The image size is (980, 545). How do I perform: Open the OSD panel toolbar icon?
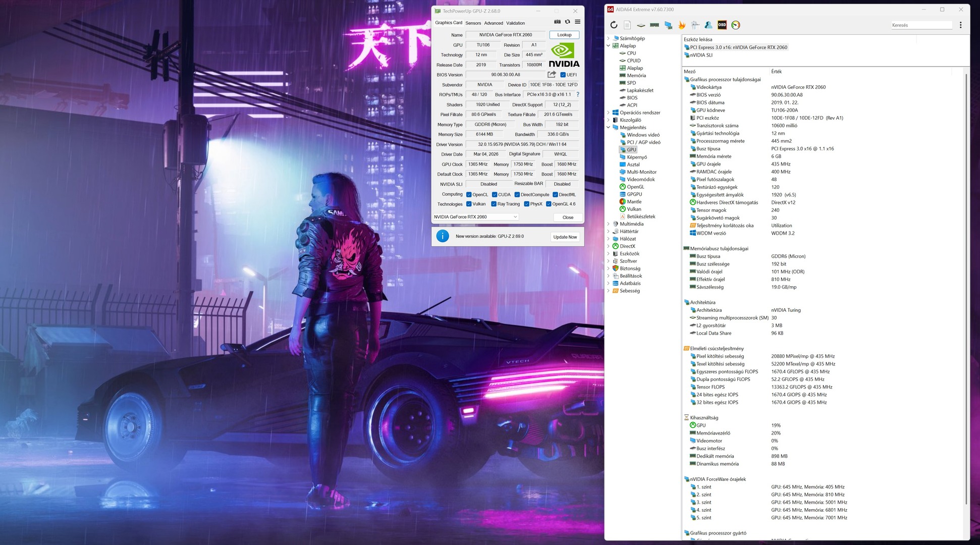click(x=722, y=25)
